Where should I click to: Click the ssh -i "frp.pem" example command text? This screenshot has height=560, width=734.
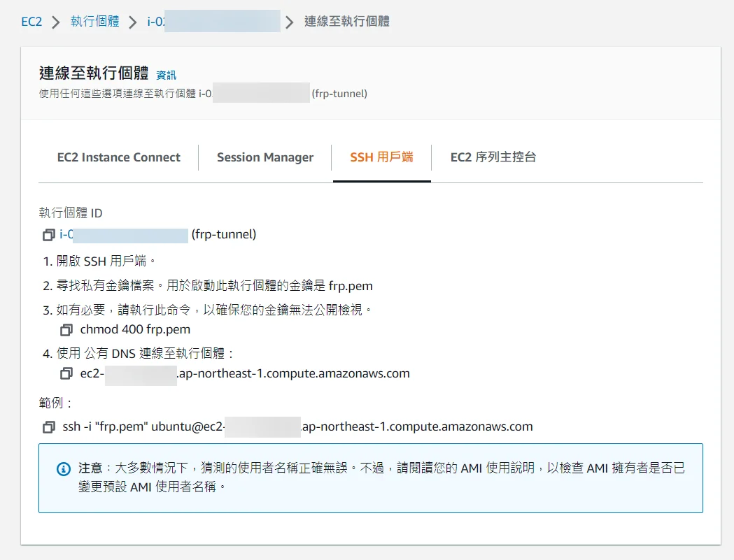point(297,426)
